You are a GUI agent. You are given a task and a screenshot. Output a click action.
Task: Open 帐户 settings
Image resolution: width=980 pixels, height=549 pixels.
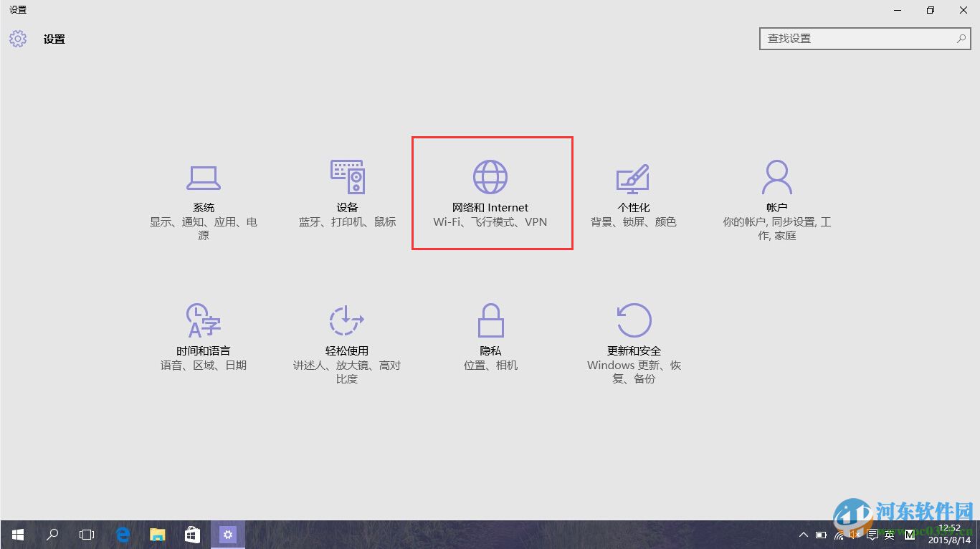click(776, 192)
